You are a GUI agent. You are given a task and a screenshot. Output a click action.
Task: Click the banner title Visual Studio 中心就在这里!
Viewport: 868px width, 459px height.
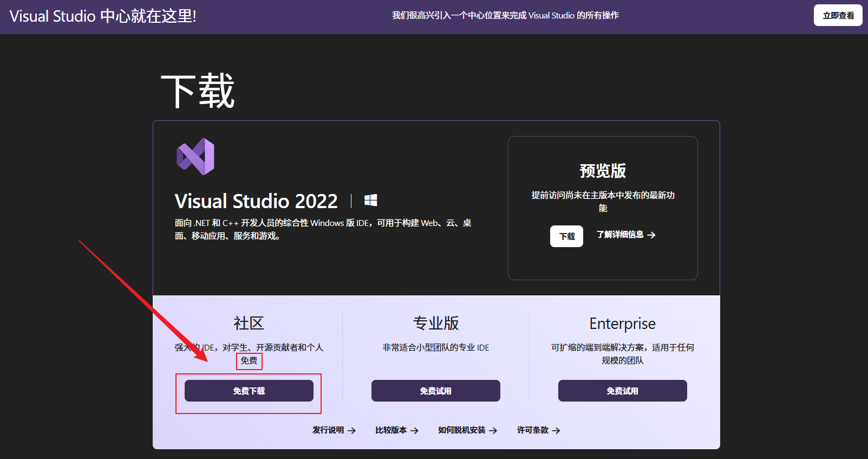coord(103,16)
